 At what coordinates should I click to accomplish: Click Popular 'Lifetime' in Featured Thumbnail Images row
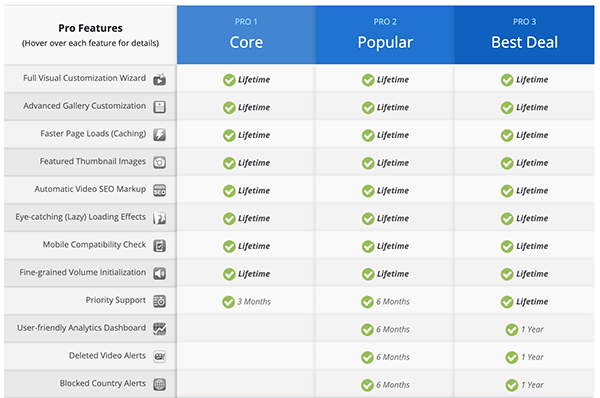click(393, 163)
